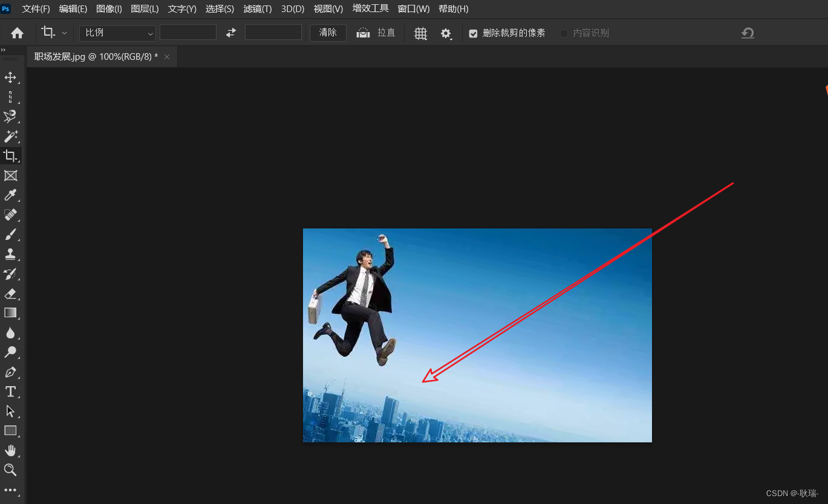Toggle the Content-Aware (内容识别) checkbox
Viewport: 828px width, 504px height.
click(x=564, y=33)
